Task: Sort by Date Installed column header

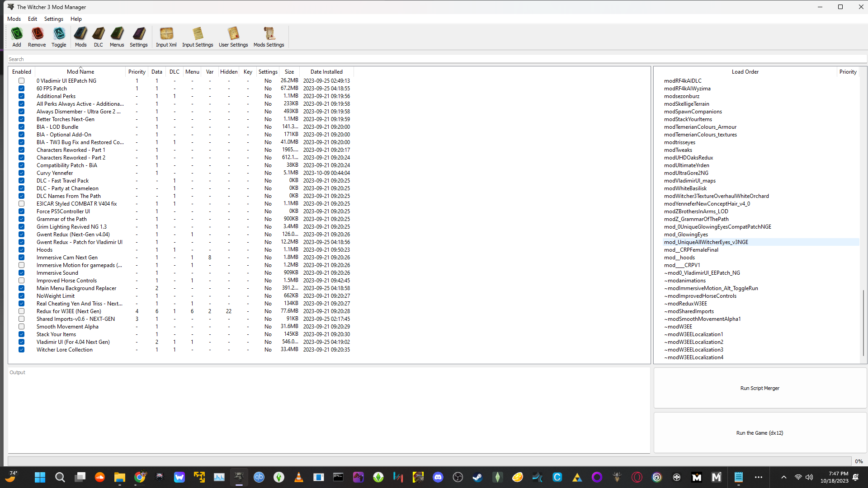Action: pos(326,72)
